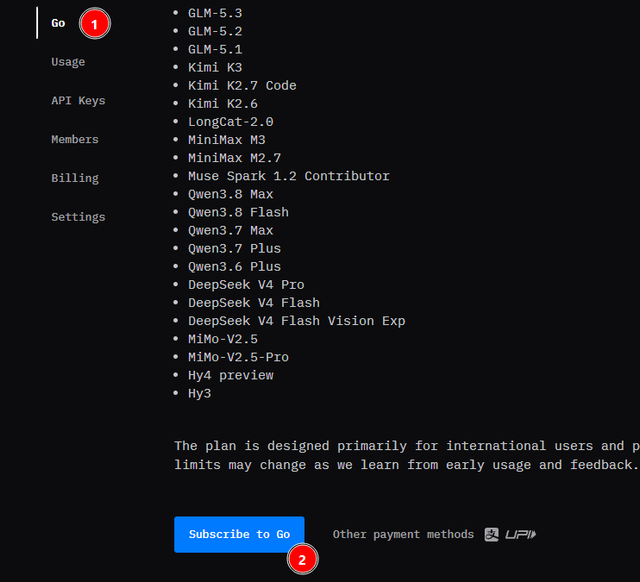Click the Hy3 entry
Image resolution: width=640 pixels, height=582 pixels.
point(200,393)
